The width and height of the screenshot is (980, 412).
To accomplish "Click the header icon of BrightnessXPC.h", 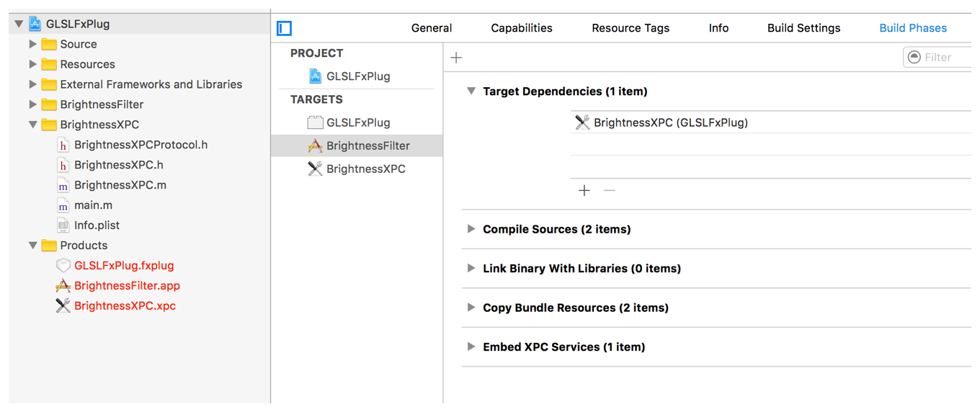I will pyautogui.click(x=63, y=165).
